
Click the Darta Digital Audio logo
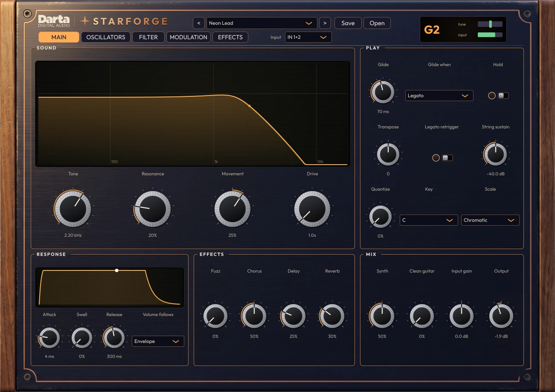(x=54, y=20)
